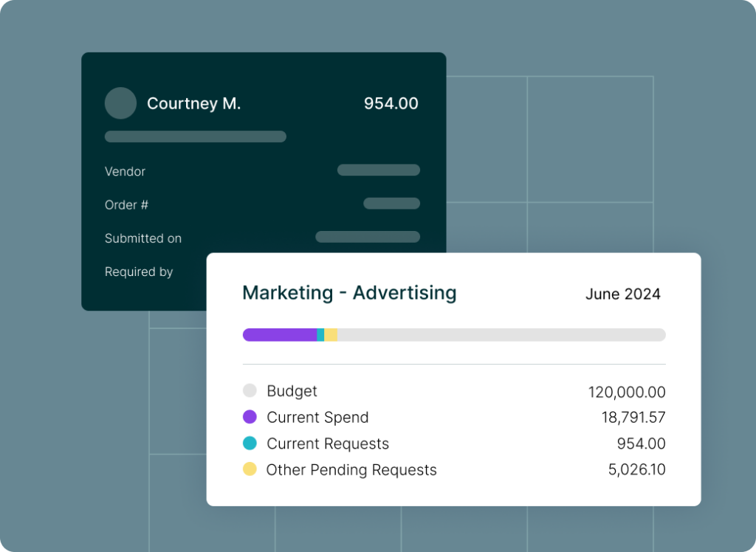This screenshot has height=552, width=756.
Task: Click the Submitted on label
Action: point(143,238)
